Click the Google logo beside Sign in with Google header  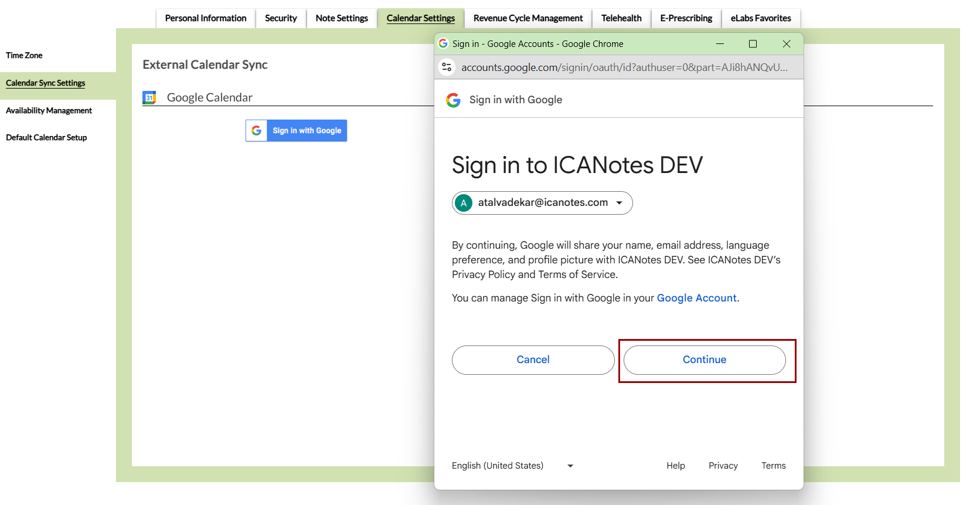[453, 100]
